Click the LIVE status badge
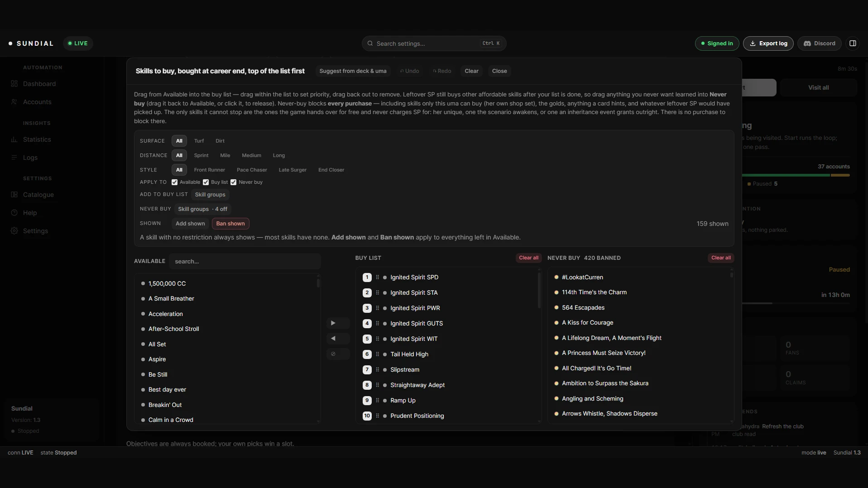The height and width of the screenshot is (488, 868). [x=78, y=43]
